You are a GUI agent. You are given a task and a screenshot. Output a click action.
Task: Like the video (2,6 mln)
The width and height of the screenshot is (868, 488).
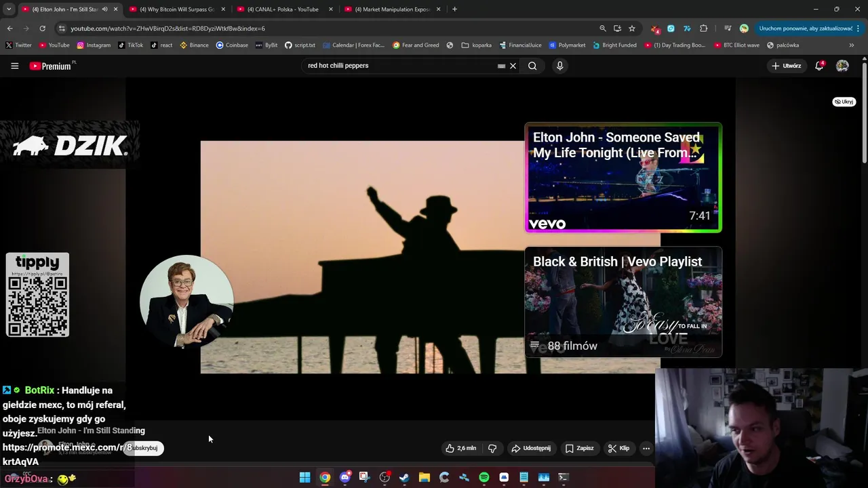click(x=461, y=448)
